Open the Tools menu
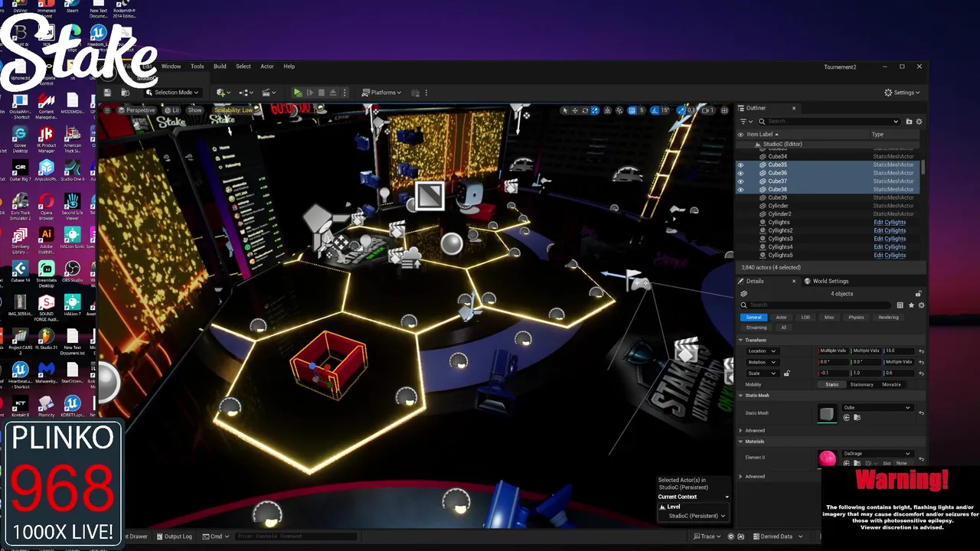The width and height of the screenshot is (980, 551). click(x=197, y=67)
